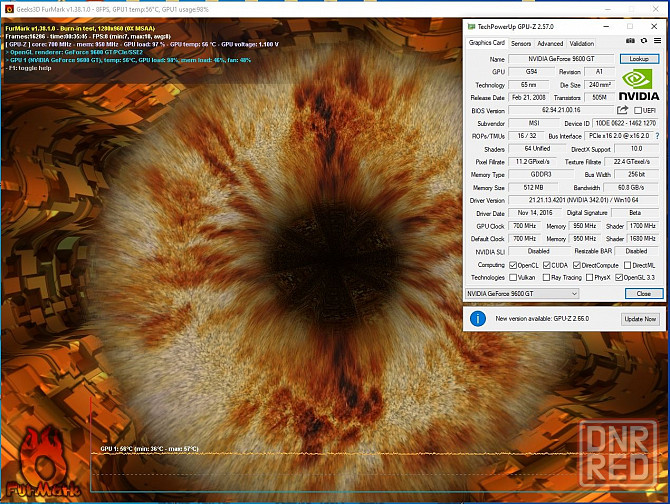Screen dimensions: 670x504
Task: Click the OpenGL renderer line in FurMark
Action: pyautogui.click(x=74, y=52)
